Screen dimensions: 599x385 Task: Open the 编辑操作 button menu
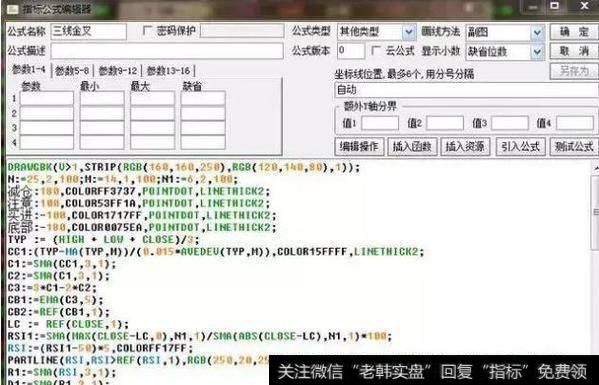coord(359,147)
